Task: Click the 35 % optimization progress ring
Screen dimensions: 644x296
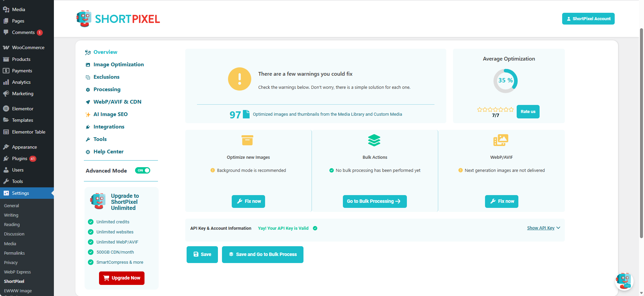Action: [505, 81]
